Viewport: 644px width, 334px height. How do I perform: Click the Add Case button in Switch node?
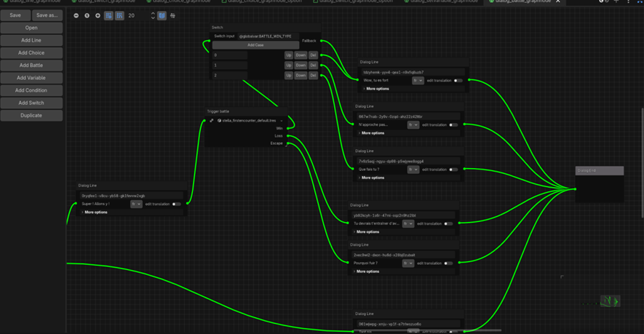point(255,45)
